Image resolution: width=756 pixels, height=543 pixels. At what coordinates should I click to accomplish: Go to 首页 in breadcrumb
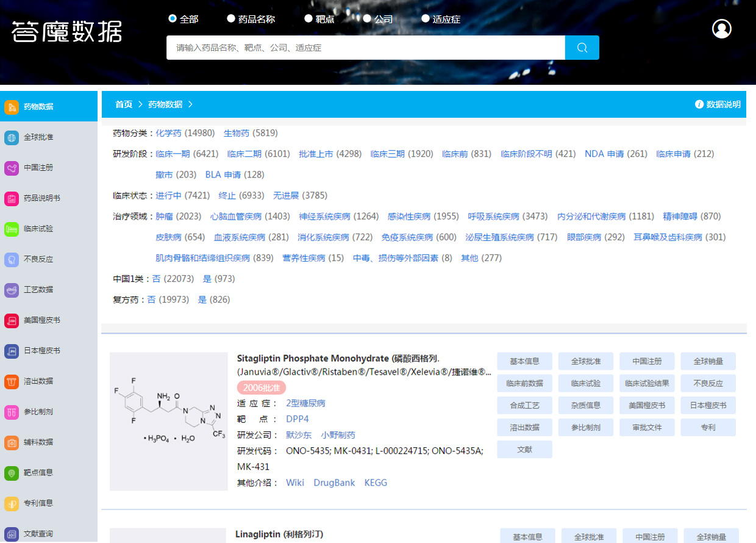(124, 104)
